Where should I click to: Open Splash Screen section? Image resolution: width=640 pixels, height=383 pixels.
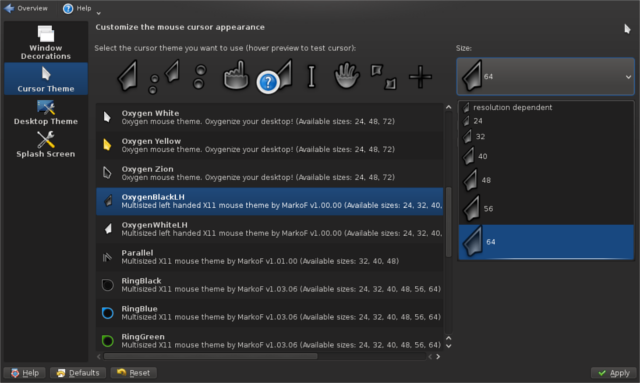pyautogui.click(x=46, y=145)
